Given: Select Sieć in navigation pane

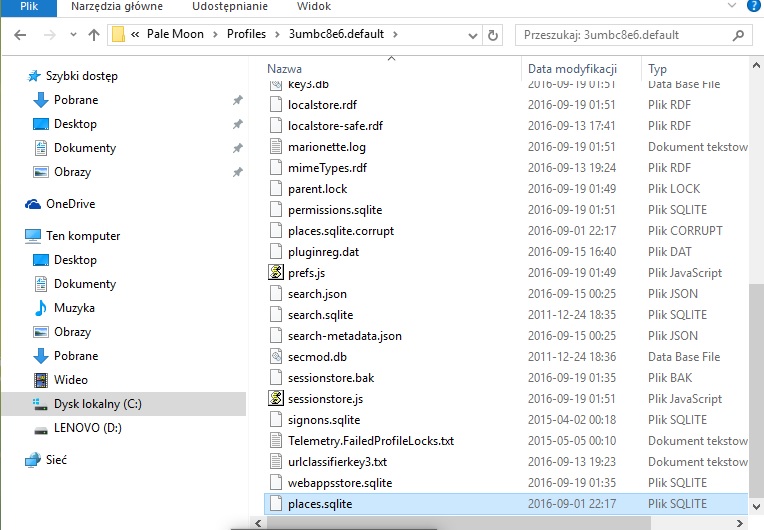Looking at the screenshot, I should click(56, 459).
